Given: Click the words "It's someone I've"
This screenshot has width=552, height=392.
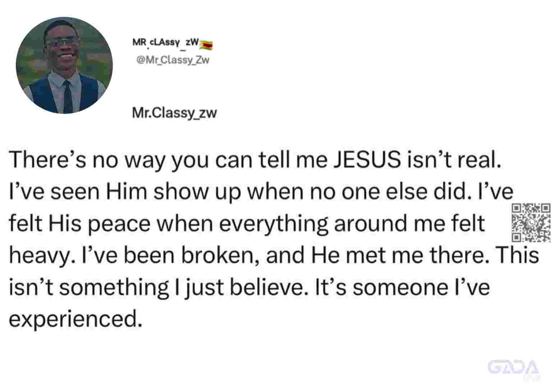Looking at the screenshot, I should [x=402, y=287].
